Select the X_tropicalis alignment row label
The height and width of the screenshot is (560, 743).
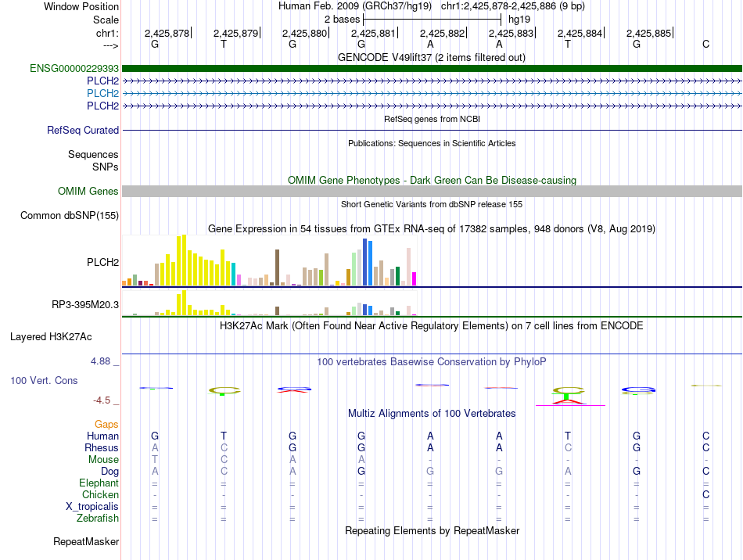[x=92, y=507]
